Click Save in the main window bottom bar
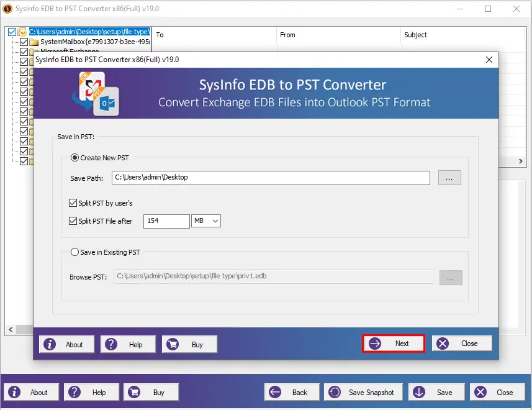The width and height of the screenshot is (532, 410). 436,393
